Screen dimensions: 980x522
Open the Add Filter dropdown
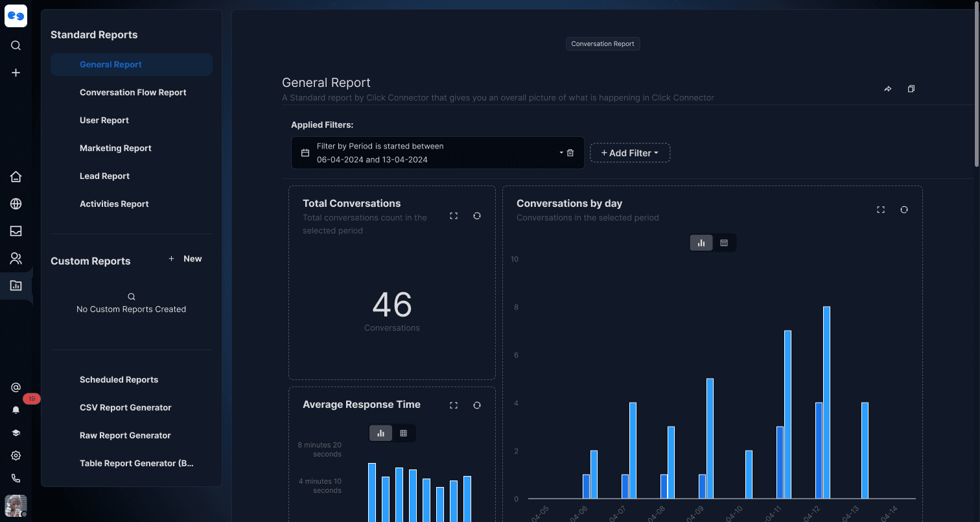[x=630, y=153]
